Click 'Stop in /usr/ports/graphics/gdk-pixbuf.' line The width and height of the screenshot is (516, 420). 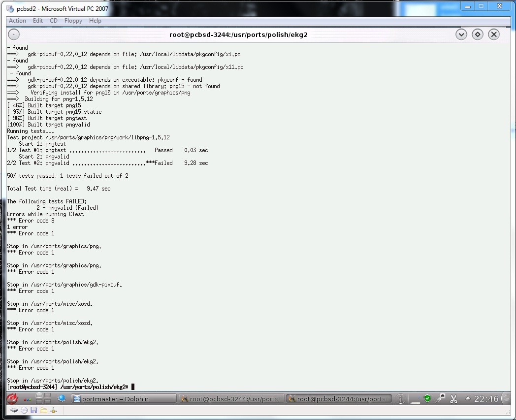click(64, 285)
